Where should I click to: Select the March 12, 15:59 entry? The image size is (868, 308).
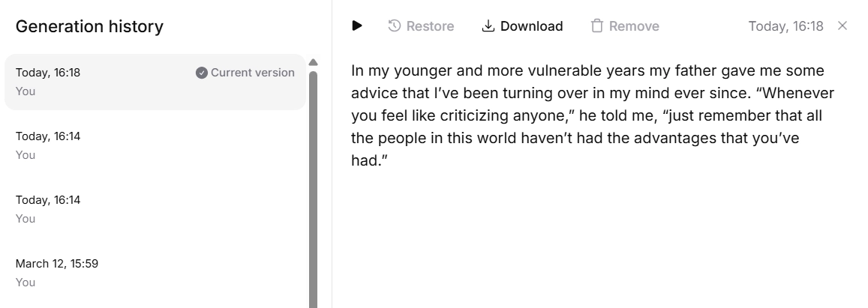tap(155, 273)
